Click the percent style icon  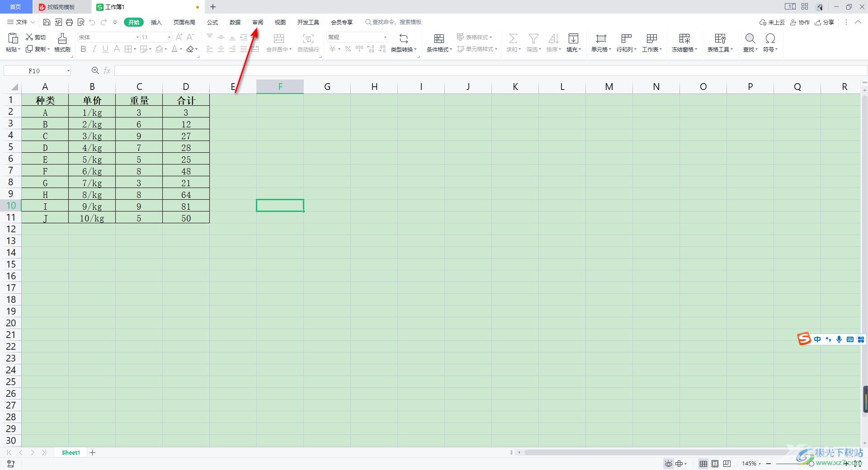[x=348, y=49]
